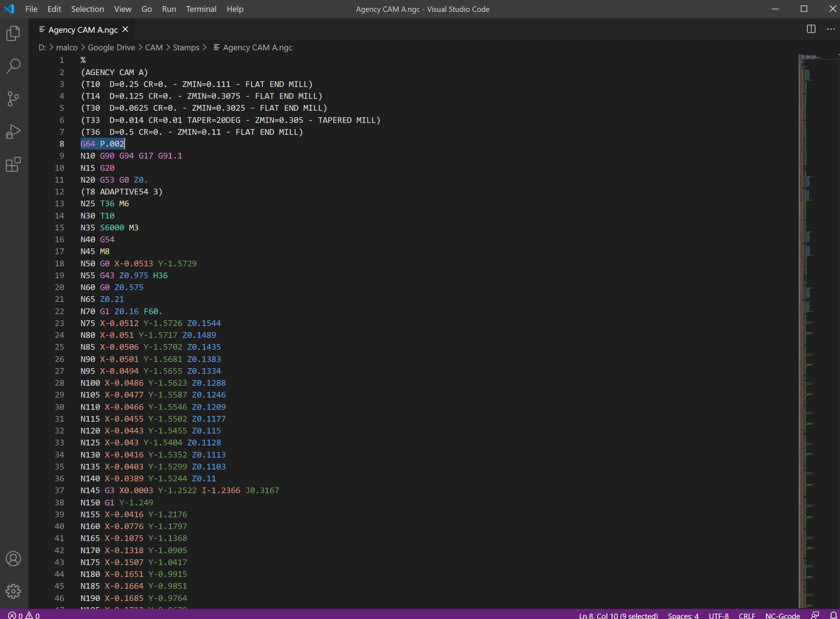Screen dimensions: 840x619
Task: Close the Agency CAM A.ngc tab
Action: (x=125, y=29)
